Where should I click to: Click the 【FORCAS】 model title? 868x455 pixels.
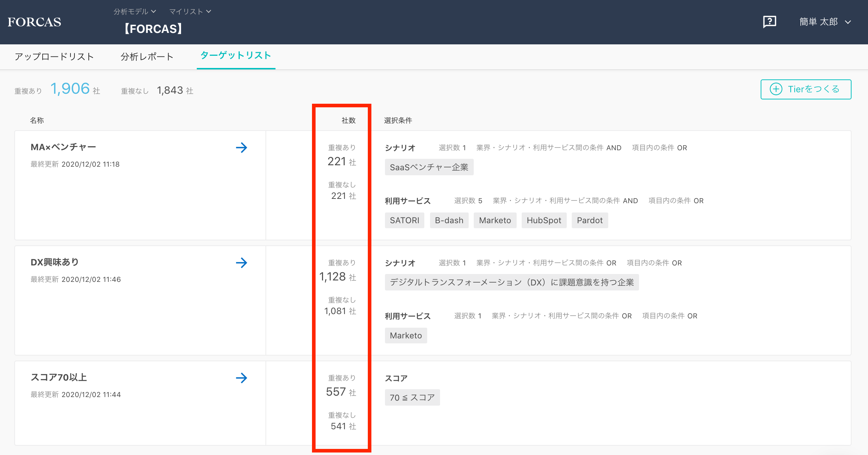[x=153, y=29]
